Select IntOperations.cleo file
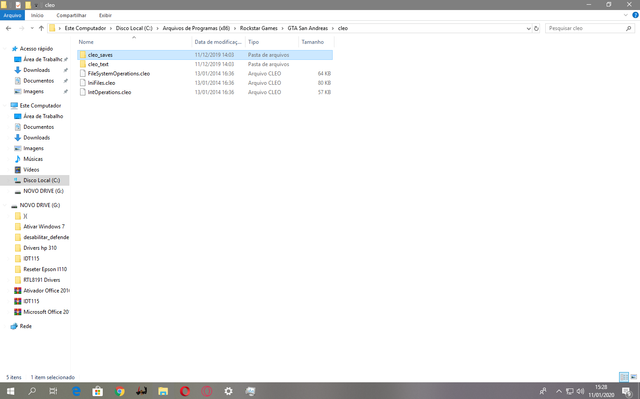Screen dimensions: 640x399 tap(205, 92)
